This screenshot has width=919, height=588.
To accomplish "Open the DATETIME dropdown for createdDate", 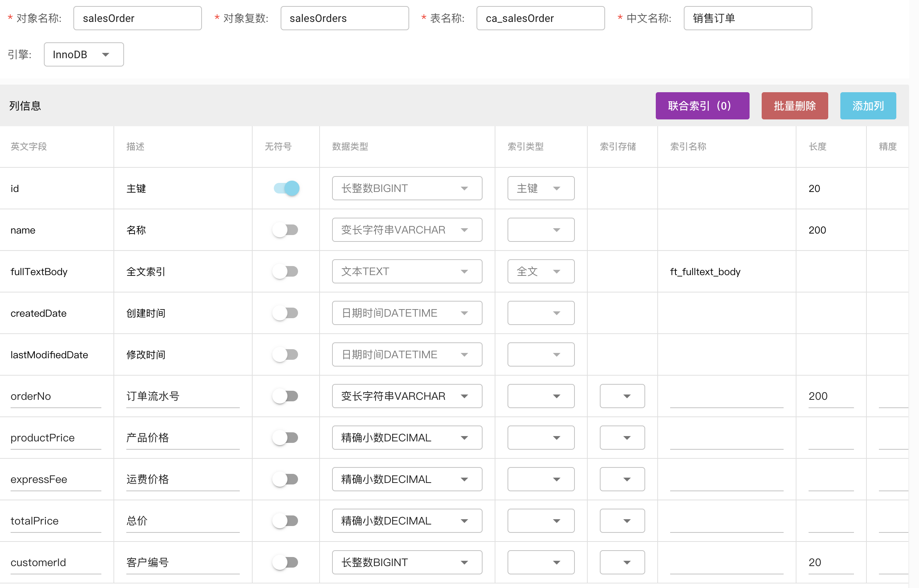I will pos(407,313).
